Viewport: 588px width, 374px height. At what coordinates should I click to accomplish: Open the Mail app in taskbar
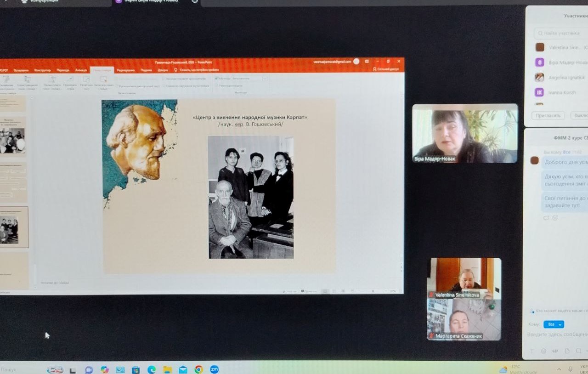click(183, 369)
